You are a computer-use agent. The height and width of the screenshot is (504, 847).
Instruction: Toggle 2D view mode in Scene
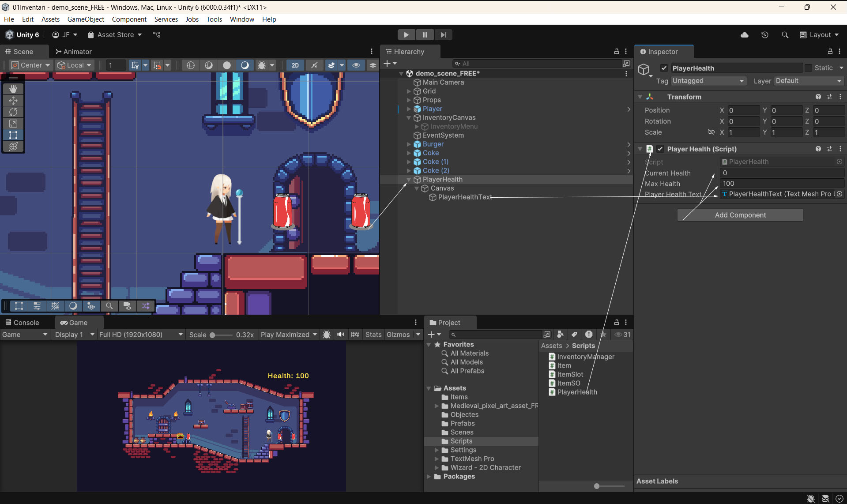point(295,65)
